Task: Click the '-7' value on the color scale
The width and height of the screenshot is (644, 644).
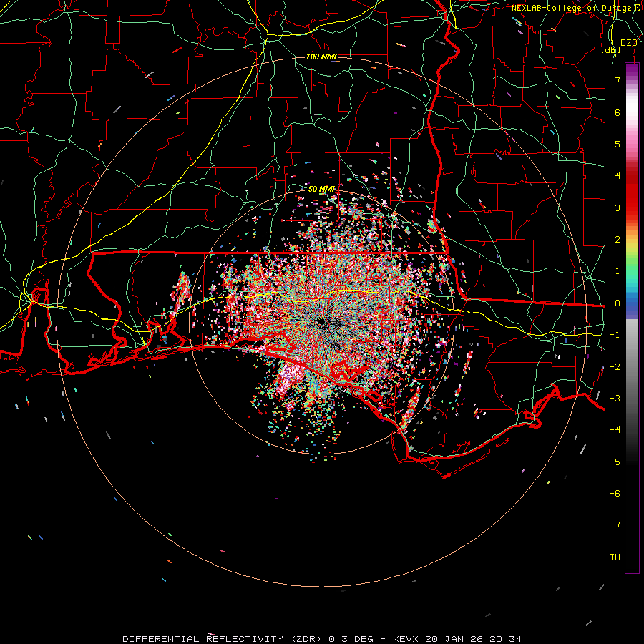Action: pyautogui.click(x=615, y=525)
